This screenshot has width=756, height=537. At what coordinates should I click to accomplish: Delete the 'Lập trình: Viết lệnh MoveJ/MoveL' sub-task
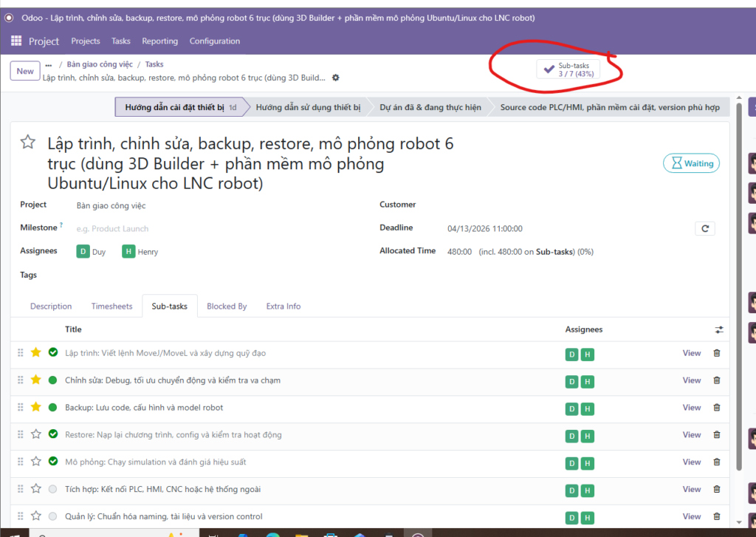point(716,353)
